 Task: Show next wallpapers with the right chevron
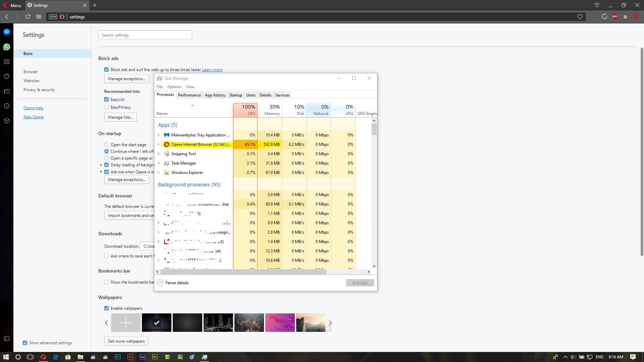pyautogui.click(x=330, y=323)
